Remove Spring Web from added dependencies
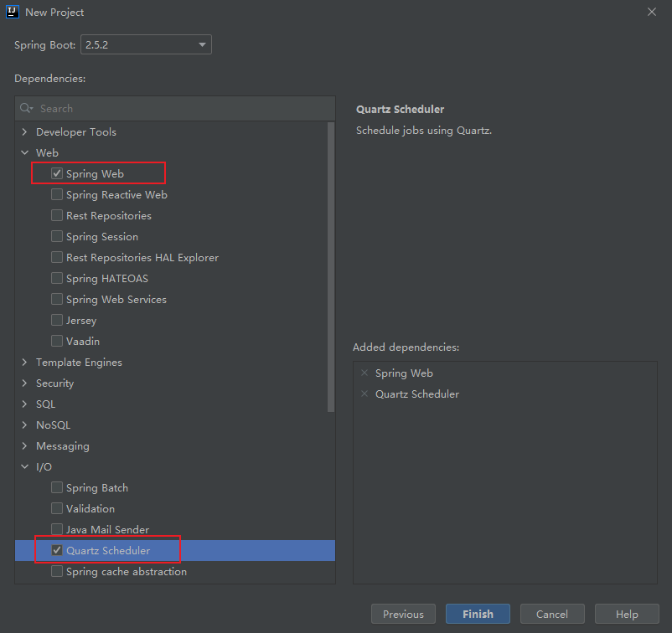This screenshot has width=672, height=633. (364, 373)
